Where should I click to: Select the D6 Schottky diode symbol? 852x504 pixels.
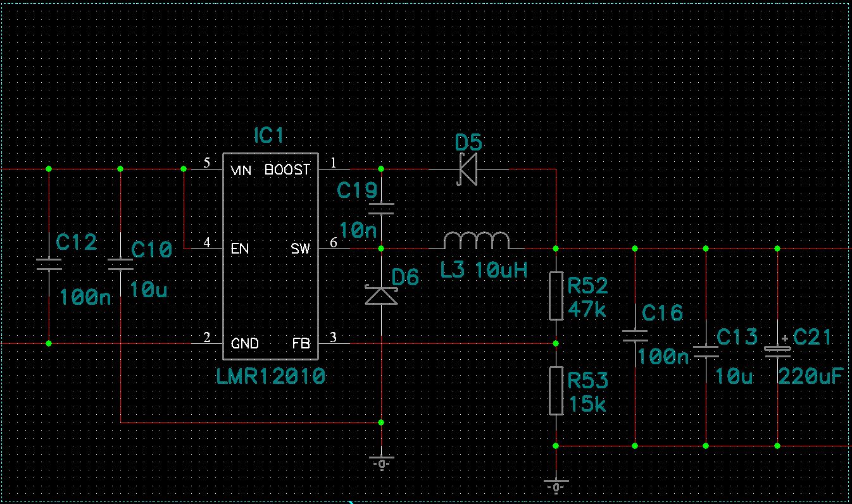coord(382,296)
